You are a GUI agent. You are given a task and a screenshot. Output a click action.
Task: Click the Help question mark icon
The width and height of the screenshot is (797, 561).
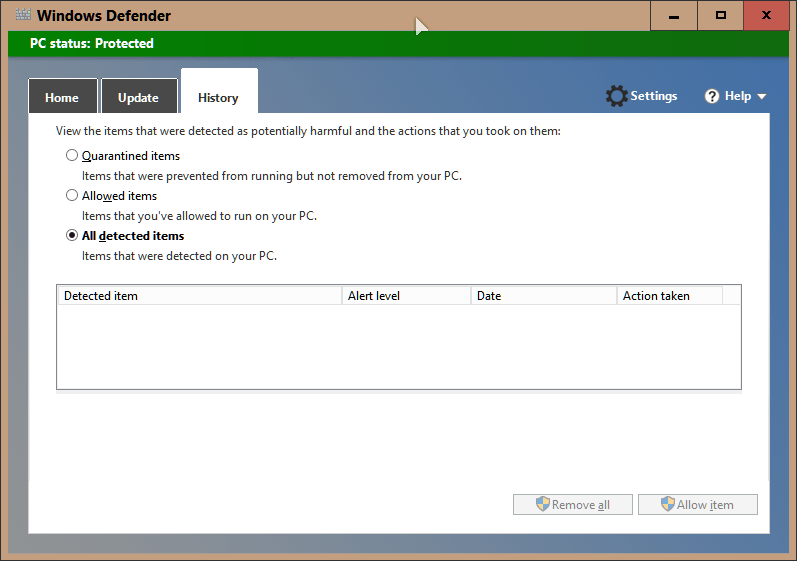click(712, 96)
